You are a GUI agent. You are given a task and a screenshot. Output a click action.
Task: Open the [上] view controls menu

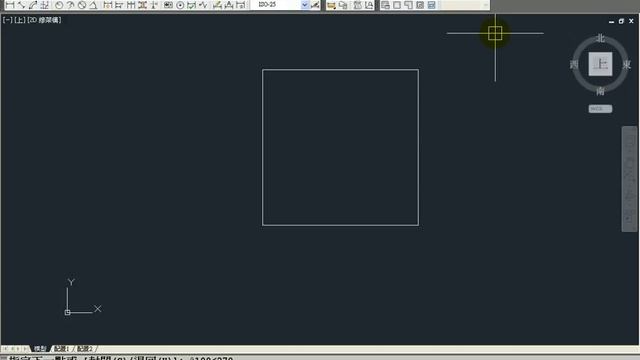pos(20,20)
